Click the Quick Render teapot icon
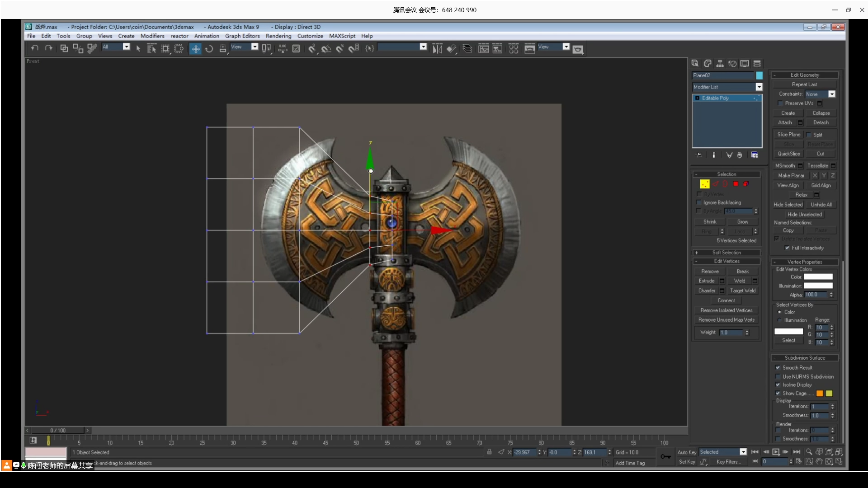The width and height of the screenshot is (868, 488). click(x=578, y=50)
